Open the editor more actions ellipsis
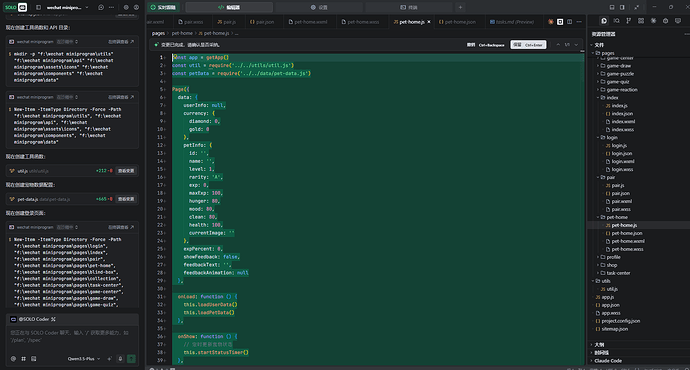 579,22
